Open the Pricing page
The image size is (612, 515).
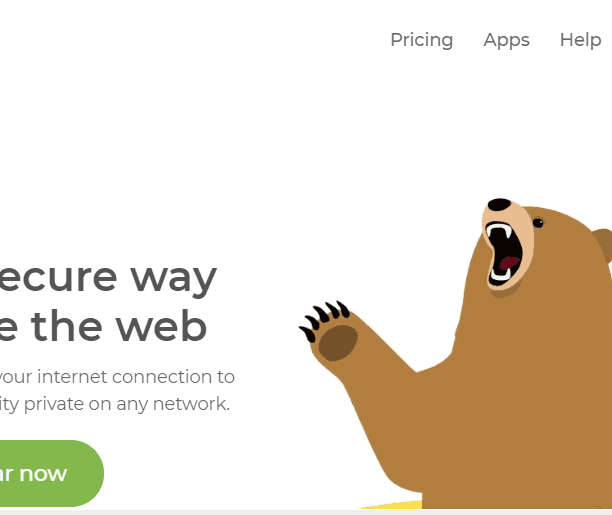(422, 40)
